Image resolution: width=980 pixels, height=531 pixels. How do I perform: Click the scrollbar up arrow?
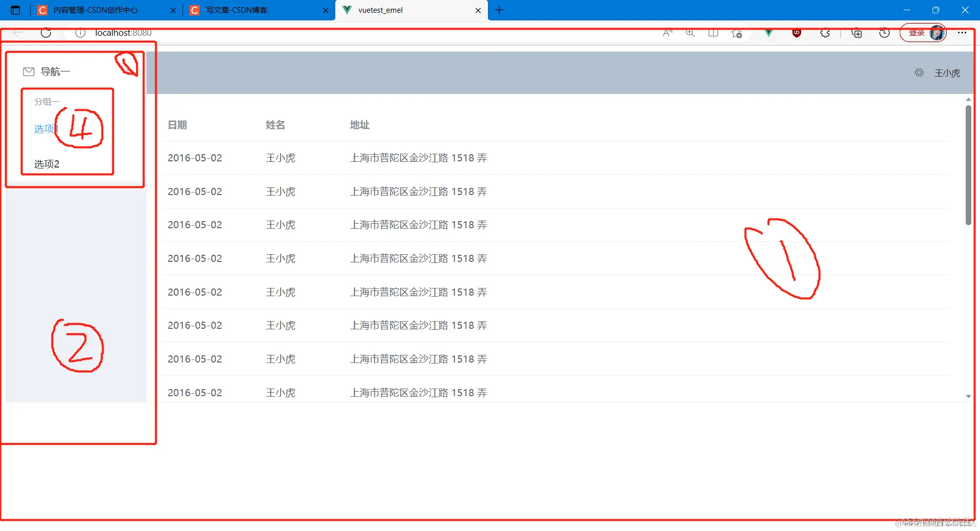coord(968,99)
